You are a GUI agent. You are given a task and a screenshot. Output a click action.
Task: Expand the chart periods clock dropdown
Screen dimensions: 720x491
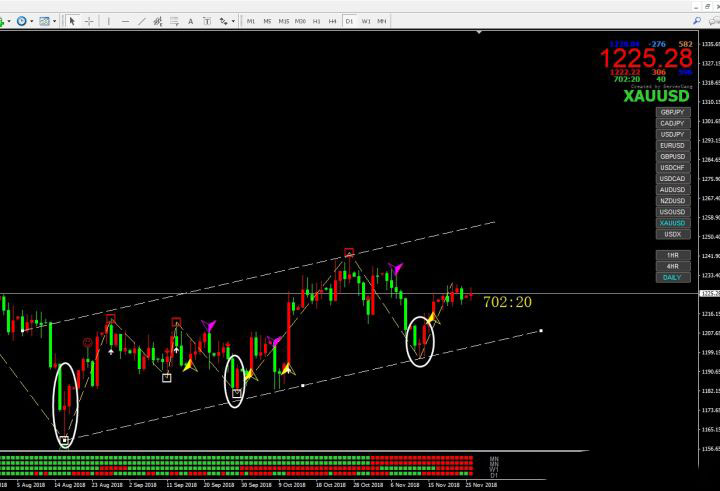point(24,21)
